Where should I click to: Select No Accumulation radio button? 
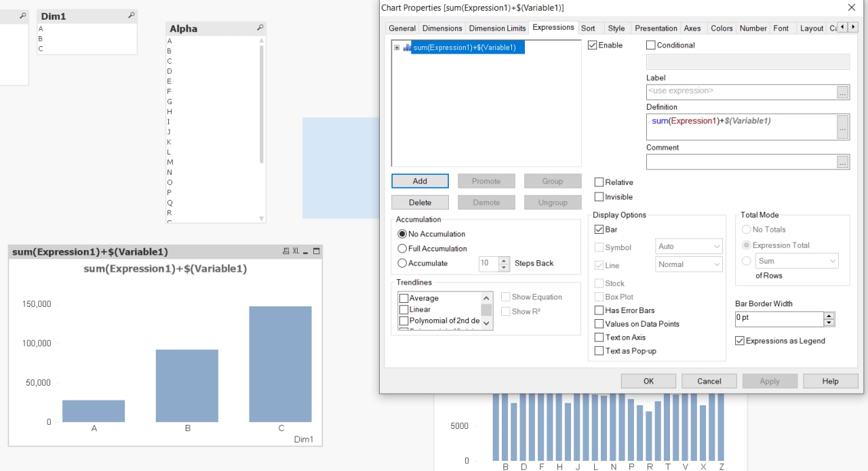tap(402, 234)
